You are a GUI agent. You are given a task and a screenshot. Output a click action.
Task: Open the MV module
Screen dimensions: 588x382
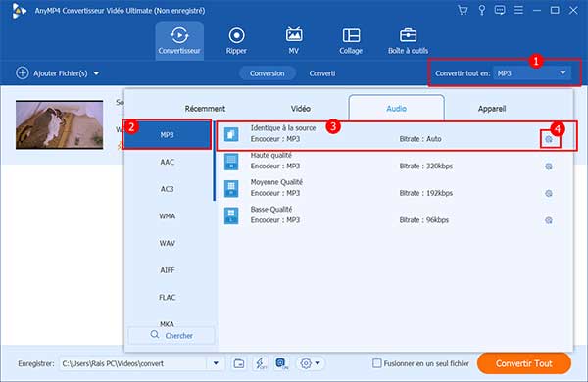point(294,40)
